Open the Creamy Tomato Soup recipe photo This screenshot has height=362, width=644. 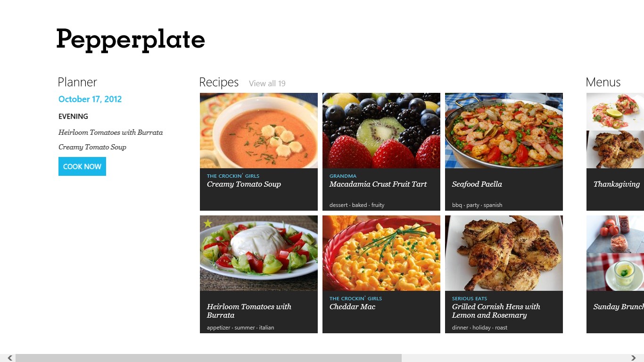click(258, 131)
